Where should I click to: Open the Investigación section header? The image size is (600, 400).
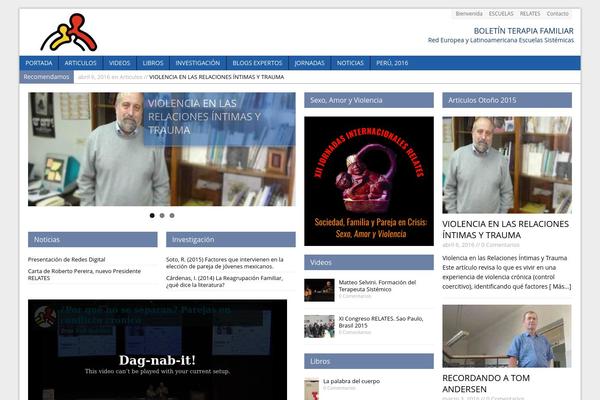(x=231, y=240)
